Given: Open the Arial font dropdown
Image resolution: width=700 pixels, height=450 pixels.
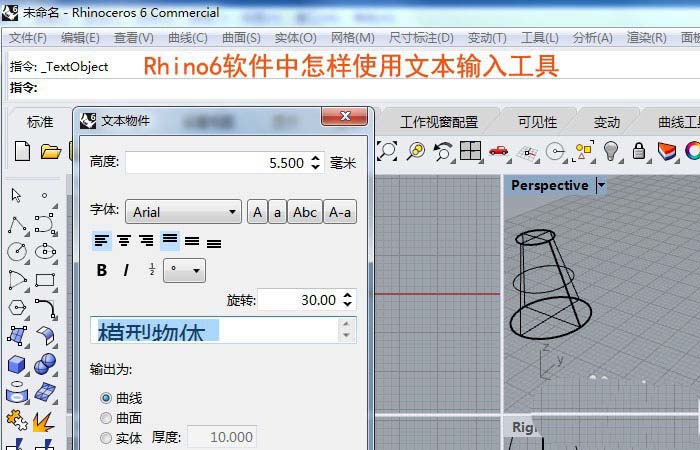Looking at the screenshot, I should point(183,212).
